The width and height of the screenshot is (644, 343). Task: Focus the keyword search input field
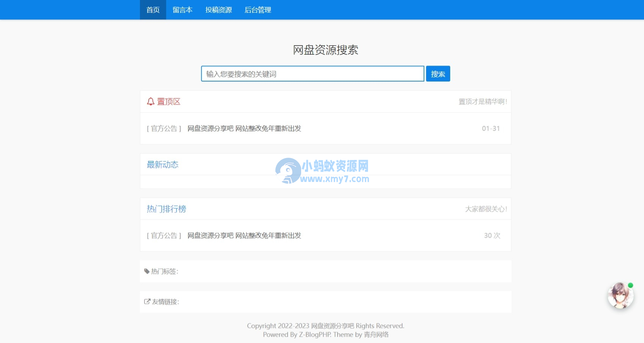(x=313, y=74)
